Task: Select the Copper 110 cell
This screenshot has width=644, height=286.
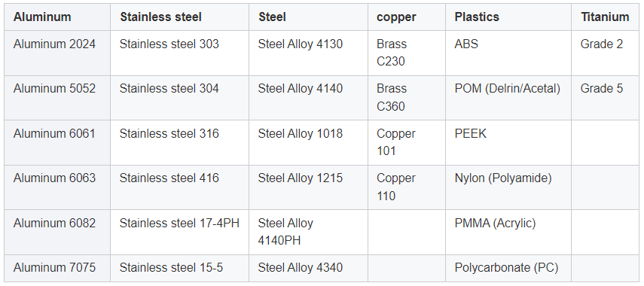Action: (407, 187)
